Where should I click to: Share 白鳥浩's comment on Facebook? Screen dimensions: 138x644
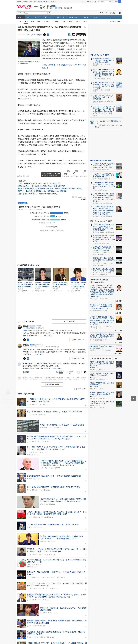click(x=28, y=340)
